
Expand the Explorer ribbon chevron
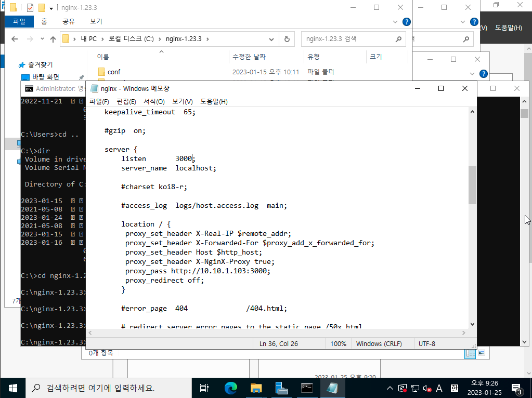pos(395,22)
